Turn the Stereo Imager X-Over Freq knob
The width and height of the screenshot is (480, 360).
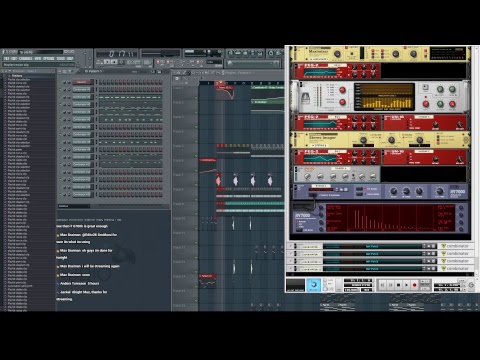391,140
